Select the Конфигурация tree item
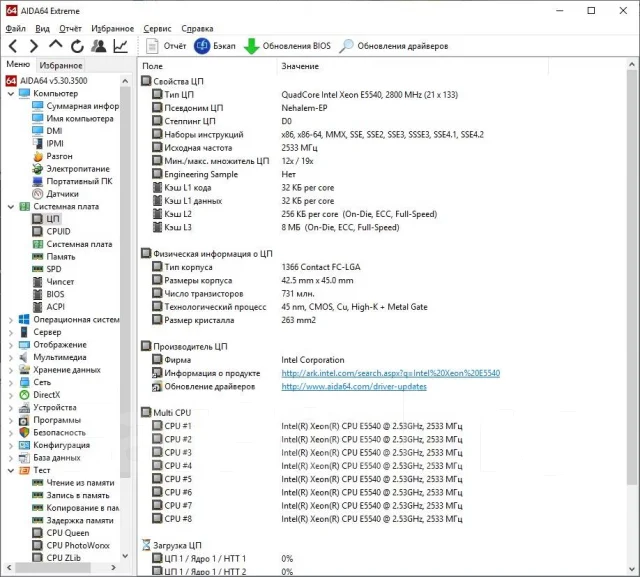 tap(54, 445)
